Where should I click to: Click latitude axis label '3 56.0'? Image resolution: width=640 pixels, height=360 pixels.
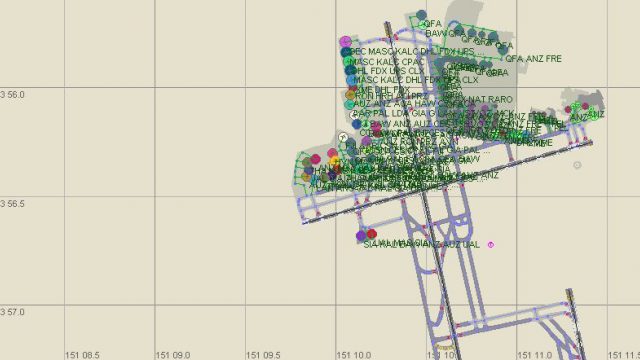coord(12,95)
